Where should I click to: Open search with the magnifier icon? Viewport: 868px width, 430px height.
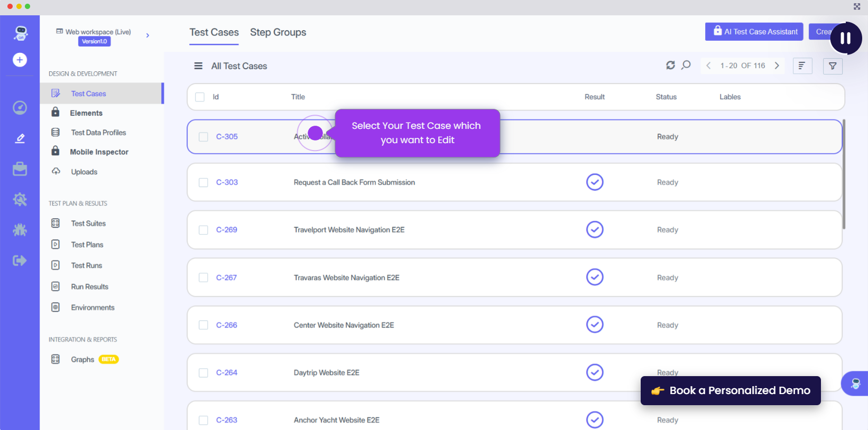tap(686, 66)
